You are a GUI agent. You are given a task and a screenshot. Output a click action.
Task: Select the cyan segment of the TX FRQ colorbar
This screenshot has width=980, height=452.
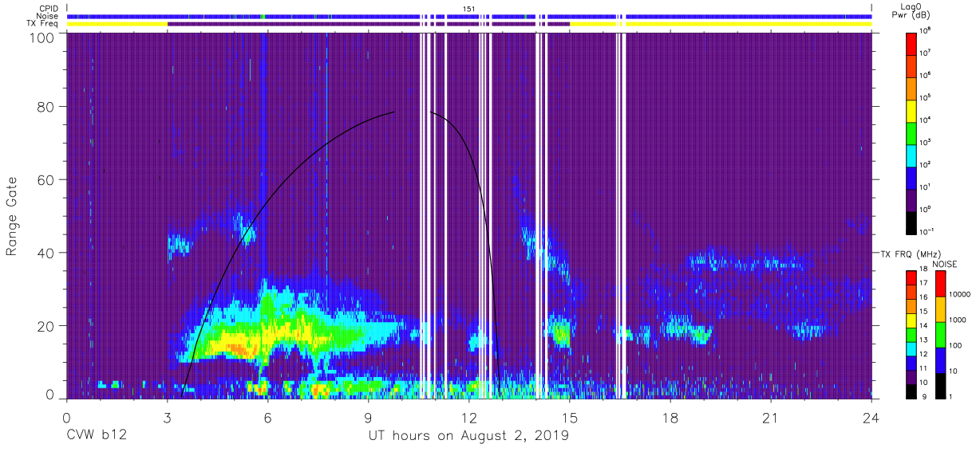tap(912, 349)
